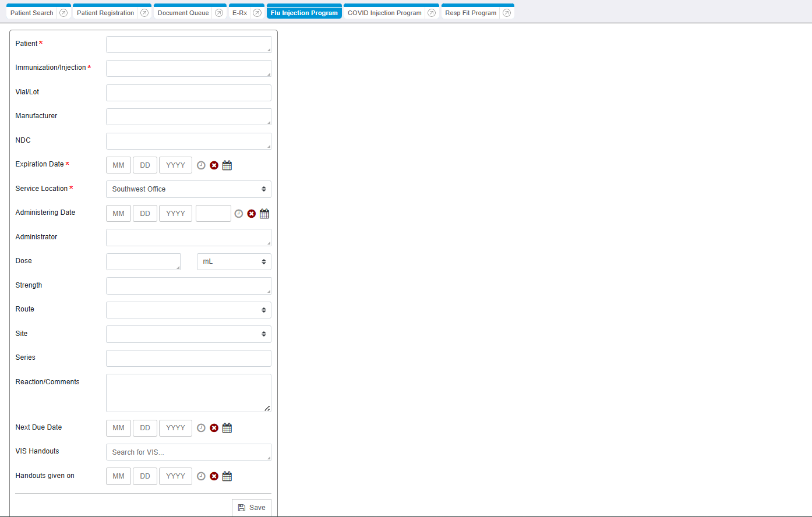
Task: Pop out the Patient Search tab
Action: [63, 13]
